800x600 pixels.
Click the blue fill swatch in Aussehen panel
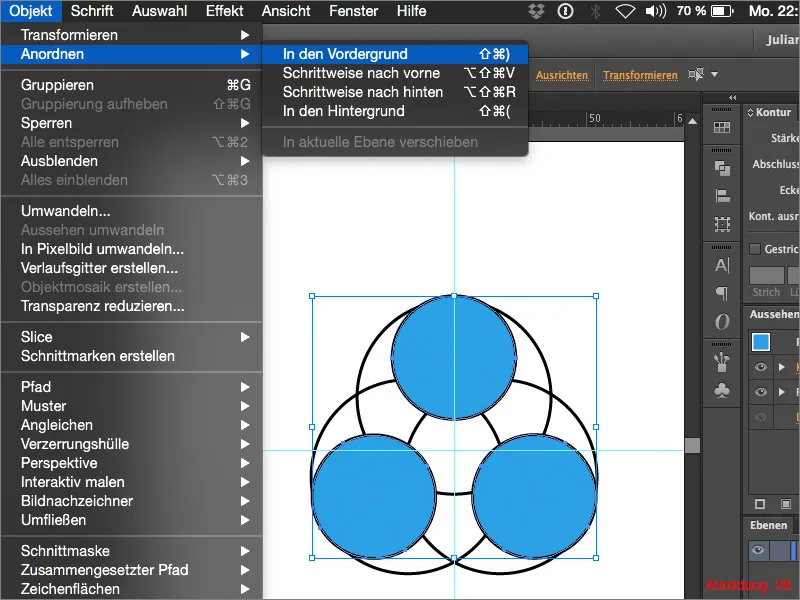(x=761, y=342)
